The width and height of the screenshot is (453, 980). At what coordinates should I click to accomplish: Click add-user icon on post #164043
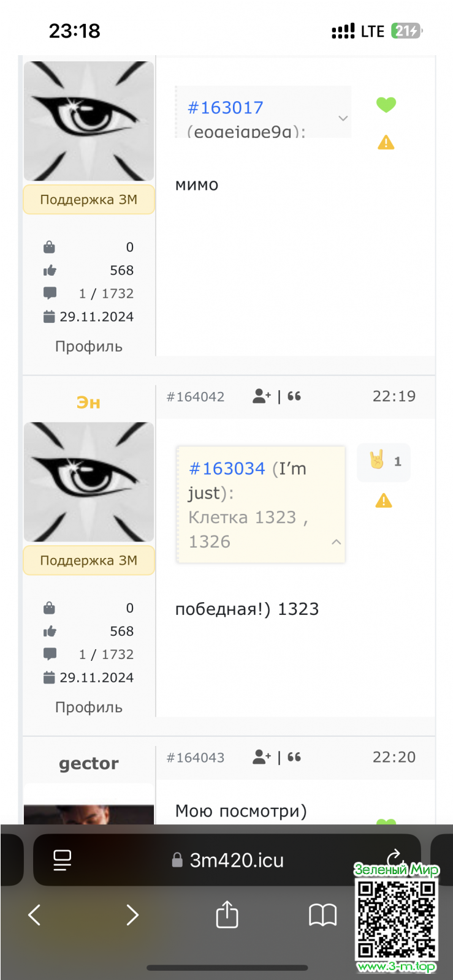[x=261, y=757]
